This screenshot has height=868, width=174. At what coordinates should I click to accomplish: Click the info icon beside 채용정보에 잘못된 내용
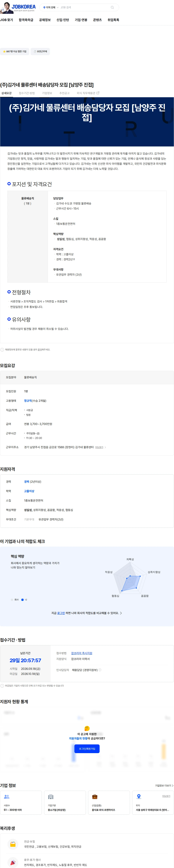2,349
